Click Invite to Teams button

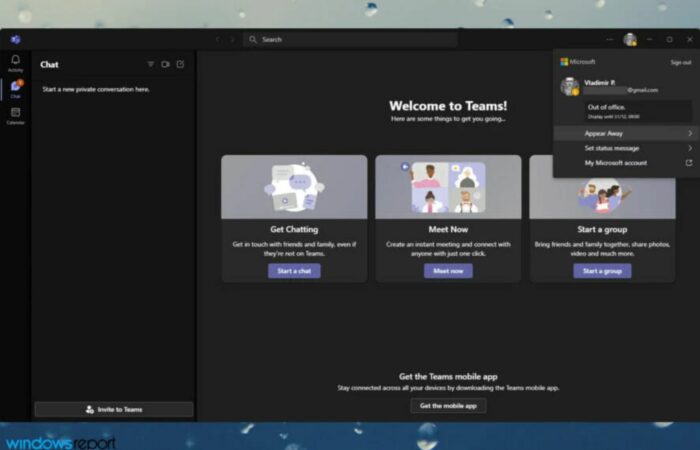[114, 409]
